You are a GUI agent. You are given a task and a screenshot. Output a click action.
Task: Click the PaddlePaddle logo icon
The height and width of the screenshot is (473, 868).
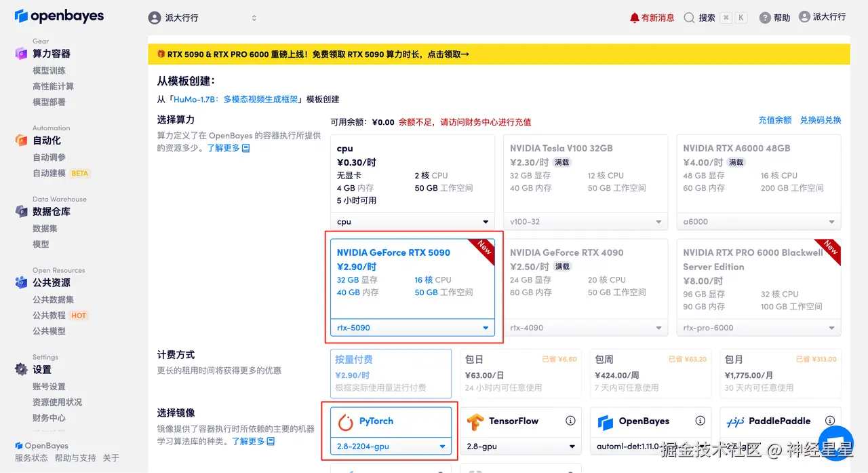(x=736, y=421)
